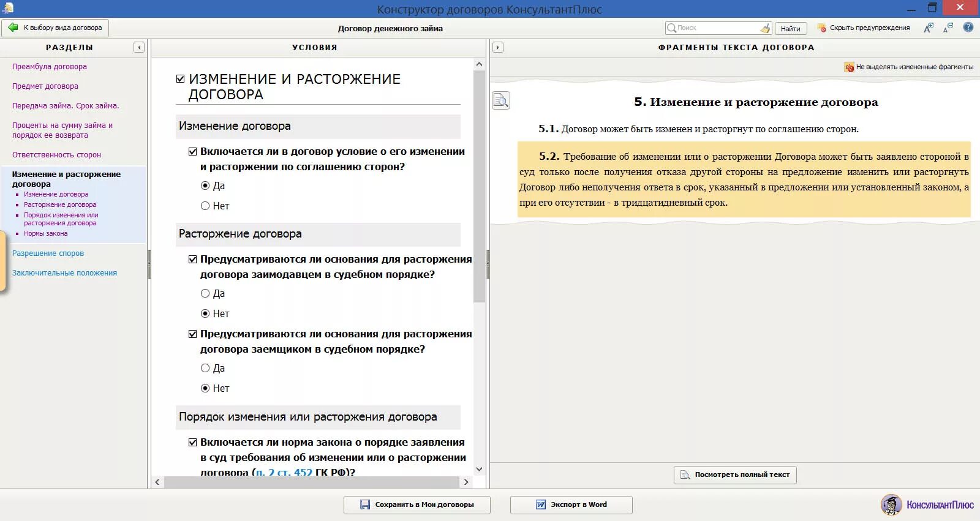Screen dimensions: 980x521
Task: Select 'Да' for agreement condition question
Action: (205, 186)
